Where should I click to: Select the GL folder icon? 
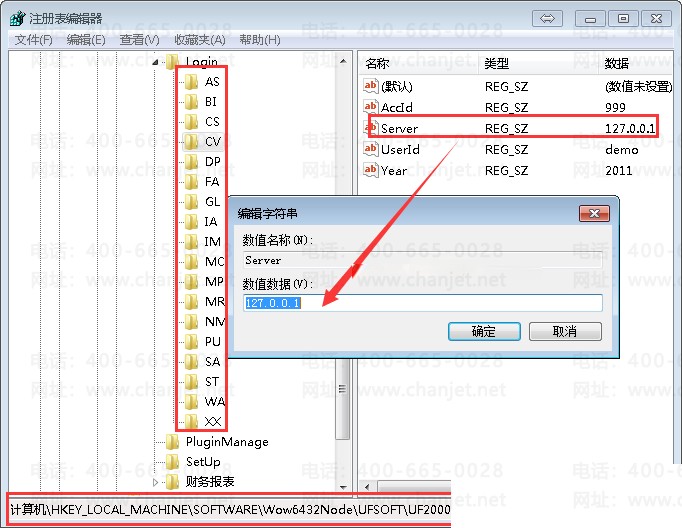click(x=191, y=201)
